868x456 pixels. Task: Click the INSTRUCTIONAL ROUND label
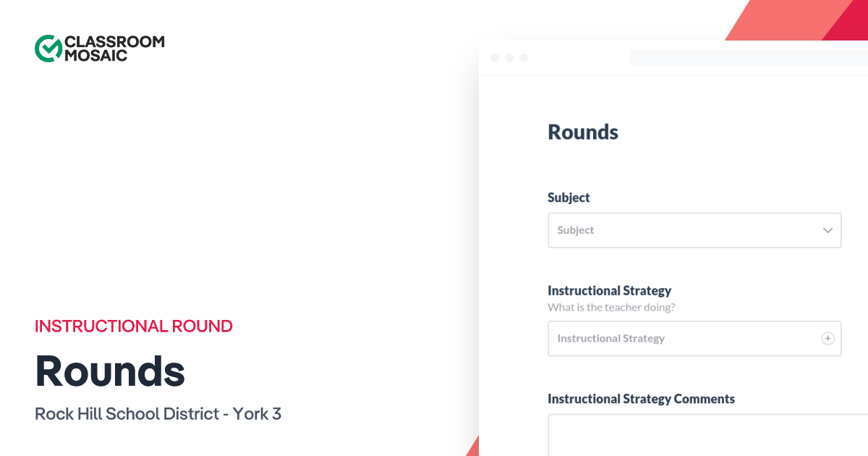click(134, 326)
